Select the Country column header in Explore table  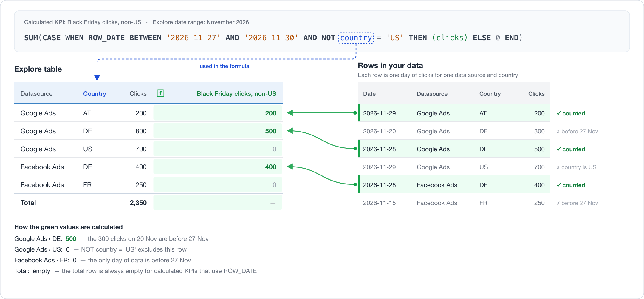pos(95,94)
